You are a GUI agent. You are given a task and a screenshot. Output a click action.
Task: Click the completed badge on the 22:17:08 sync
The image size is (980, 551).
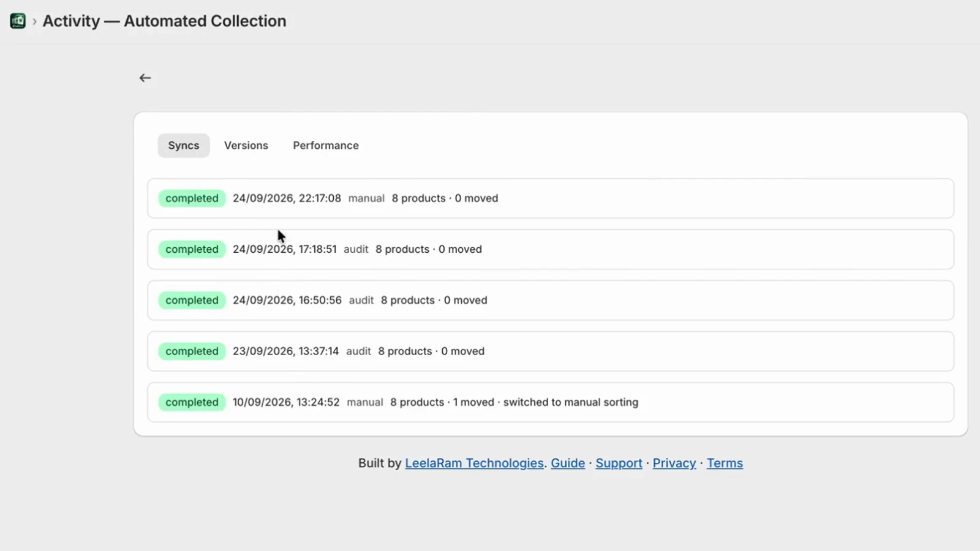click(192, 198)
